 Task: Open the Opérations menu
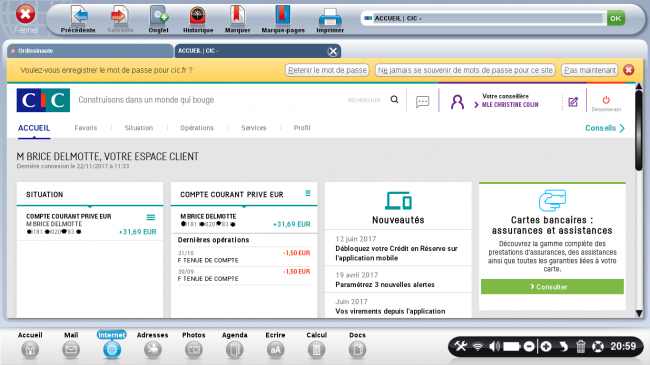tap(197, 128)
